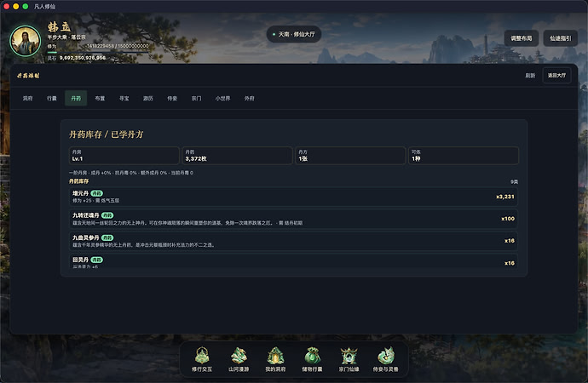
Task: Switch to the 外府 tab
Action: pos(250,99)
